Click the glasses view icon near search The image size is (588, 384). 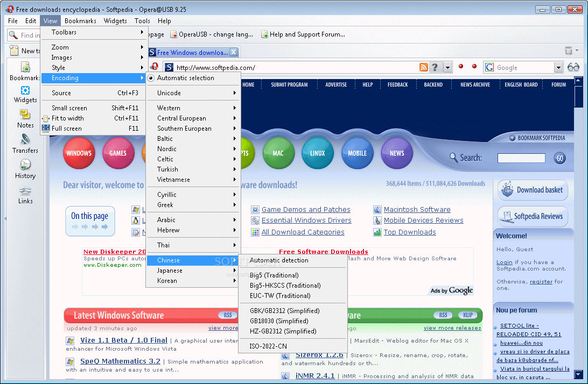coord(573,67)
